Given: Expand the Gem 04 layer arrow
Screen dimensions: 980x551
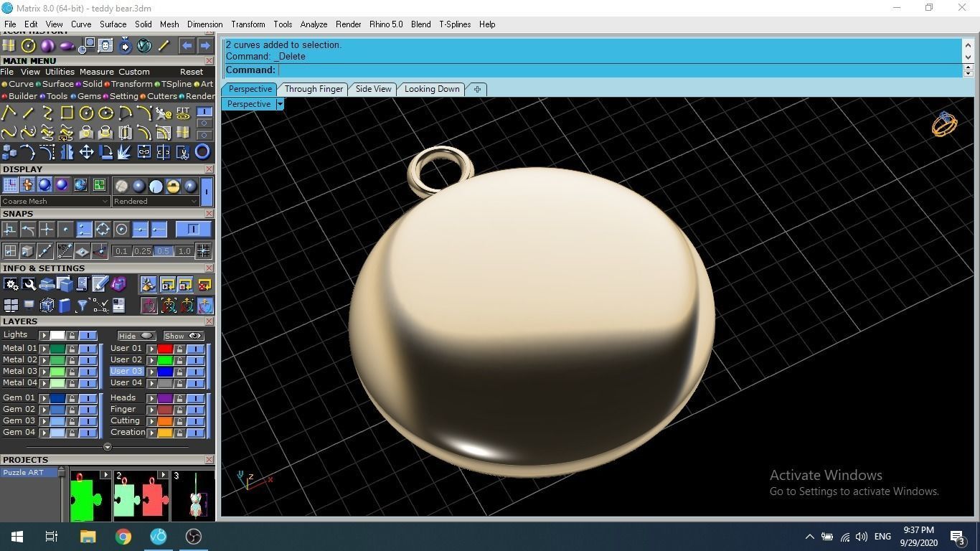Looking at the screenshot, I should (44, 433).
